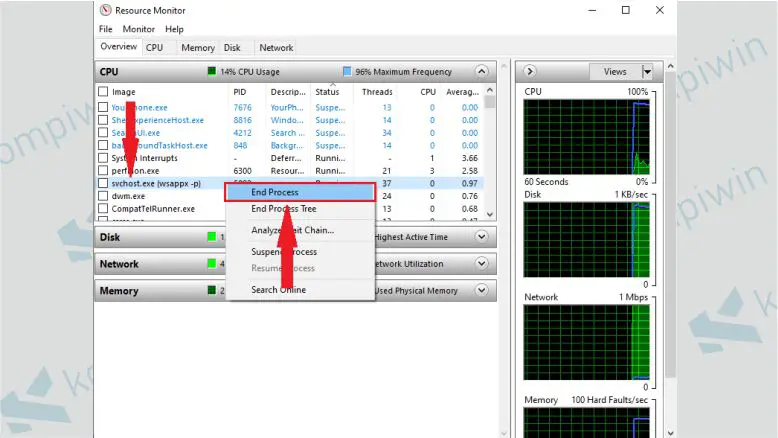
Task: Click the Resource Monitor title bar icon
Action: coord(105,10)
